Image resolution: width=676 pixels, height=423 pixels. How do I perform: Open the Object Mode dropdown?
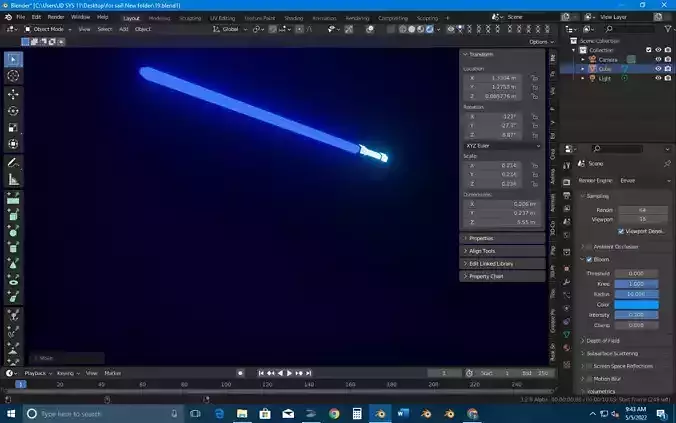[48, 29]
